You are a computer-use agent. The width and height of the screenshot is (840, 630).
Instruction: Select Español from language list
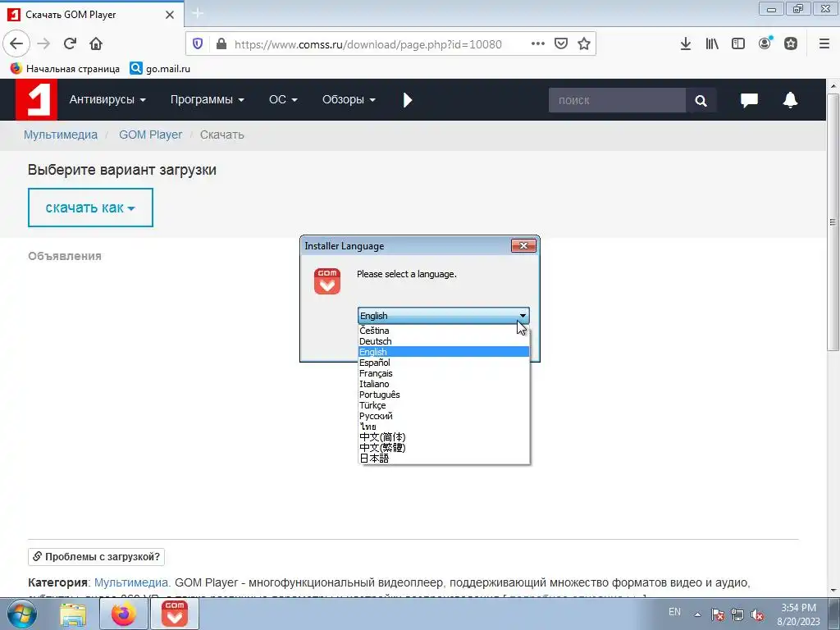point(444,363)
